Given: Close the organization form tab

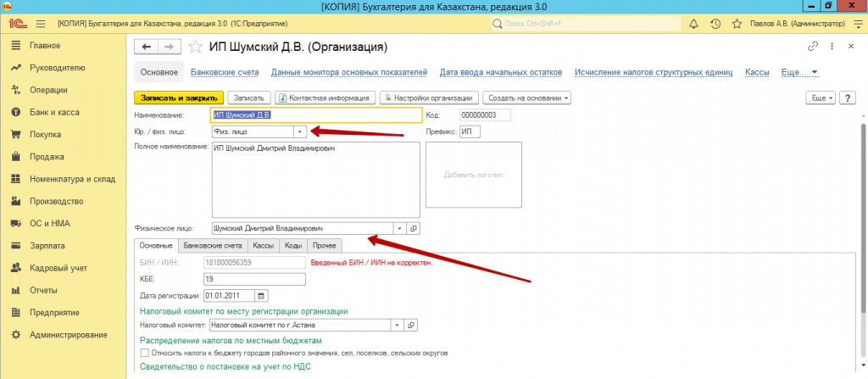Looking at the screenshot, I should click(x=851, y=47).
